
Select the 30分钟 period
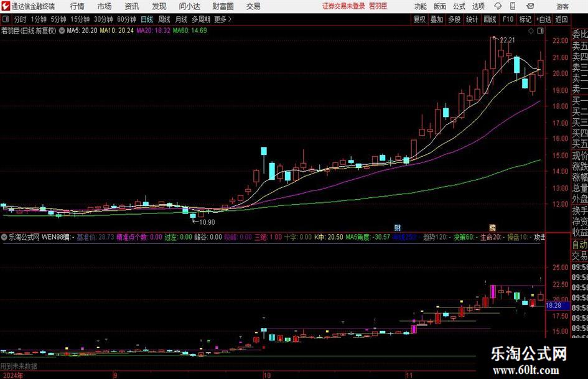[103, 19]
